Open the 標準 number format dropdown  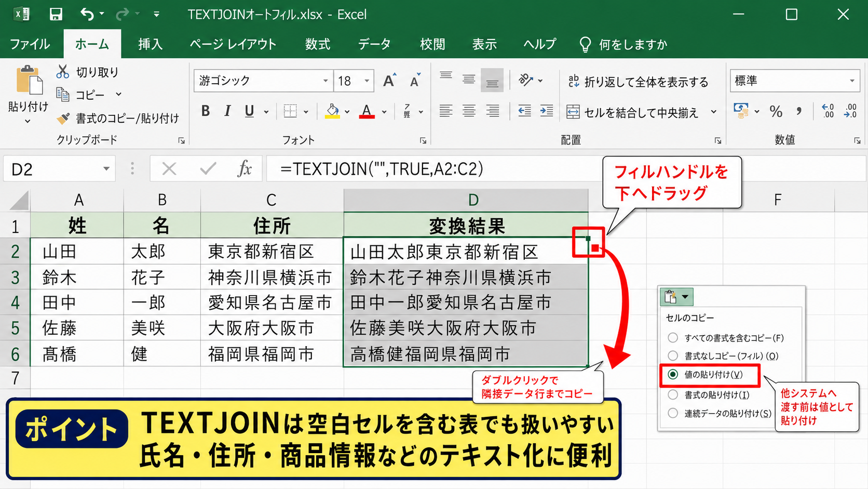[852, 81]
